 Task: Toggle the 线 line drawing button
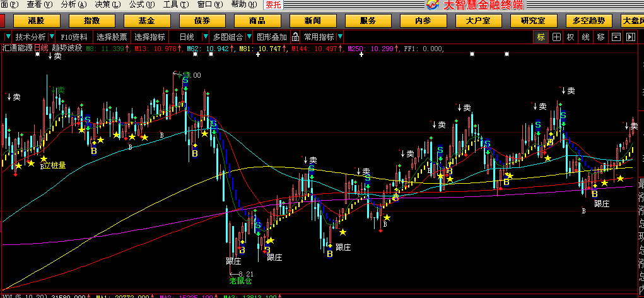(x=586, y=37)
